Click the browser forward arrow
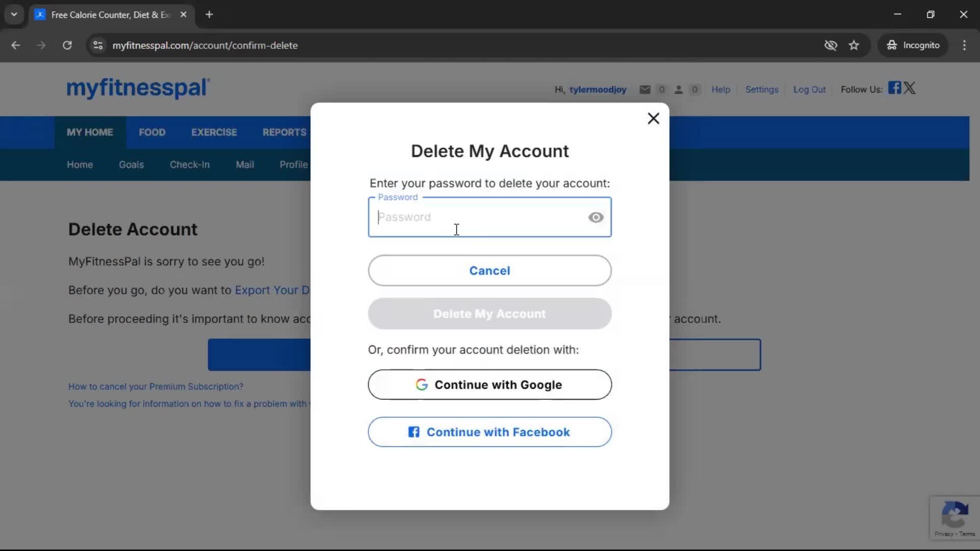The width and height of the screenshot is (980, 551). click(x=41, y=45)
